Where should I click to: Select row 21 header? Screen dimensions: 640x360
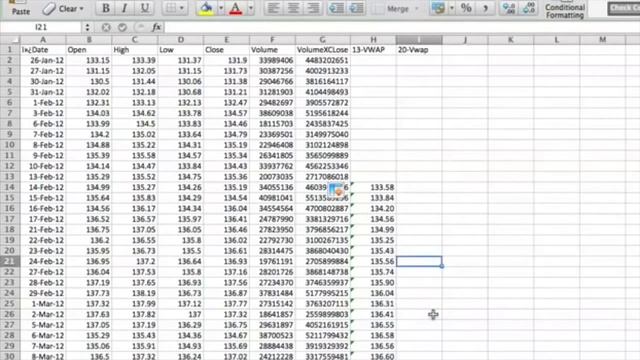10,261
